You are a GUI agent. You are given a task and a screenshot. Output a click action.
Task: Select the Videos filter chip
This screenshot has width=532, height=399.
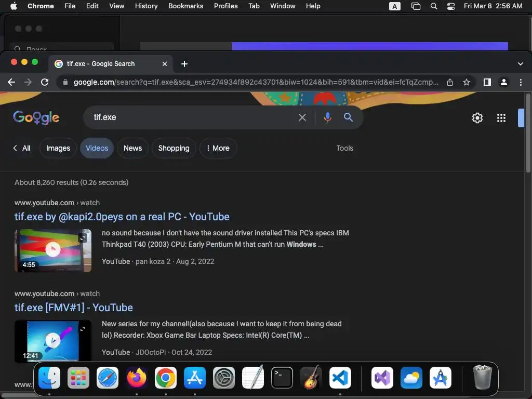97,148
